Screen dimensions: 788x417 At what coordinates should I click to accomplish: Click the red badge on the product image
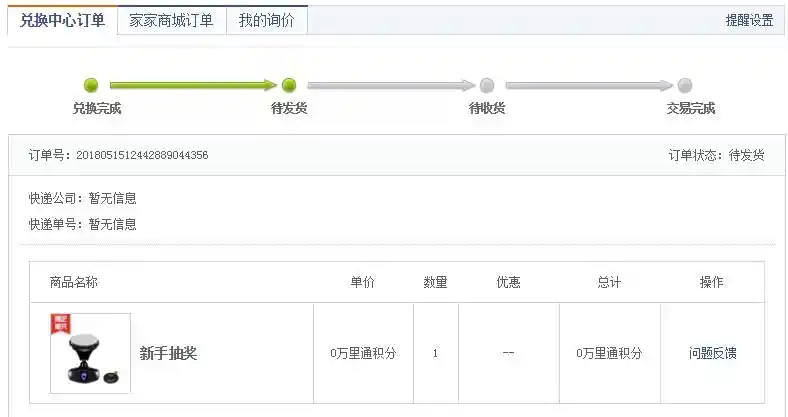point(61,324)
